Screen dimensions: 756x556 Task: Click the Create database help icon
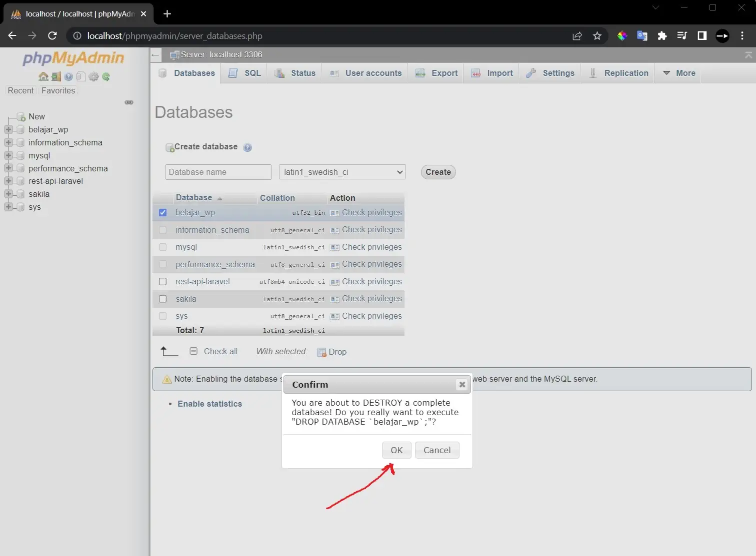[x=247, y=147]
